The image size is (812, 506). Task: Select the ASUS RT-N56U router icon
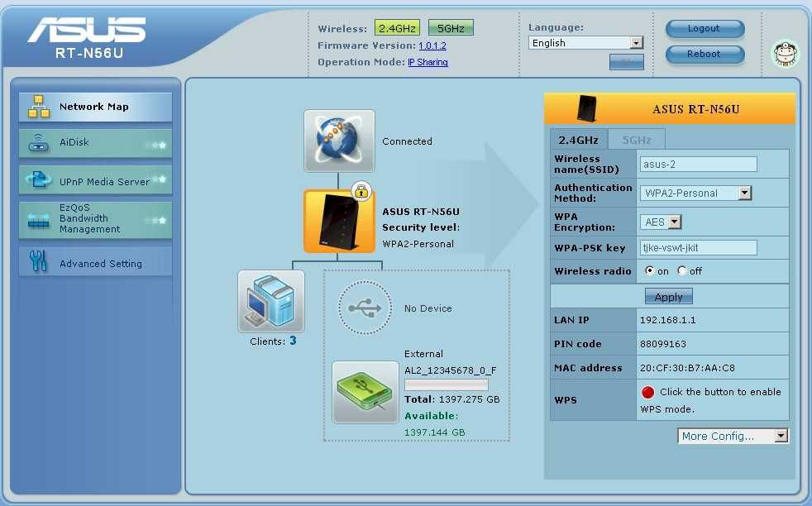(x=339, y=222)
